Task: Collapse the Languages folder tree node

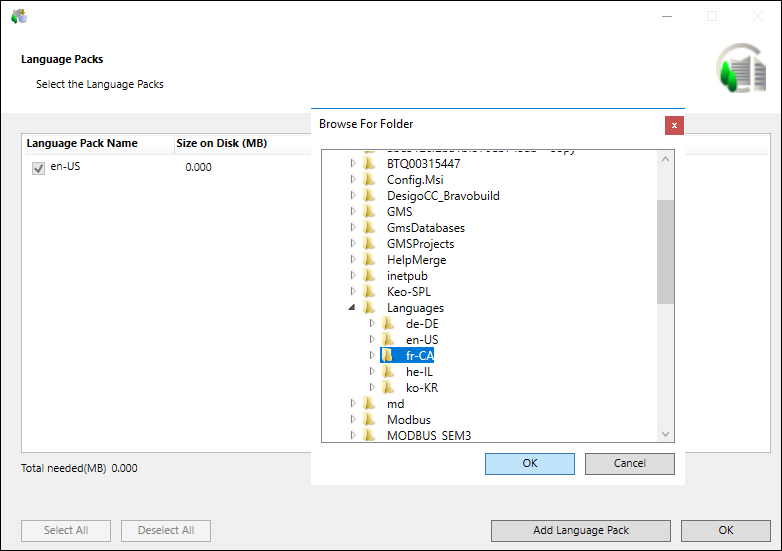Action: (x=352, y=308)
